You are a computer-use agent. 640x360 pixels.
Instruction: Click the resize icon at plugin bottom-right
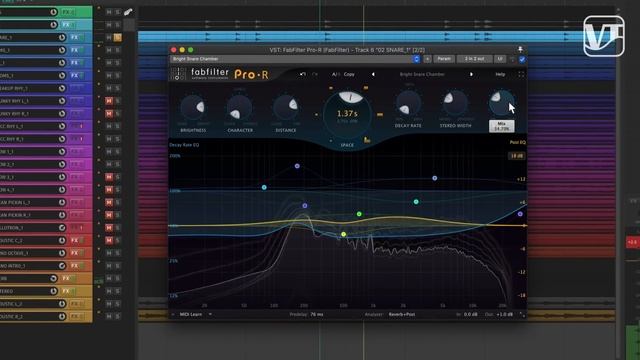(522, 314)
